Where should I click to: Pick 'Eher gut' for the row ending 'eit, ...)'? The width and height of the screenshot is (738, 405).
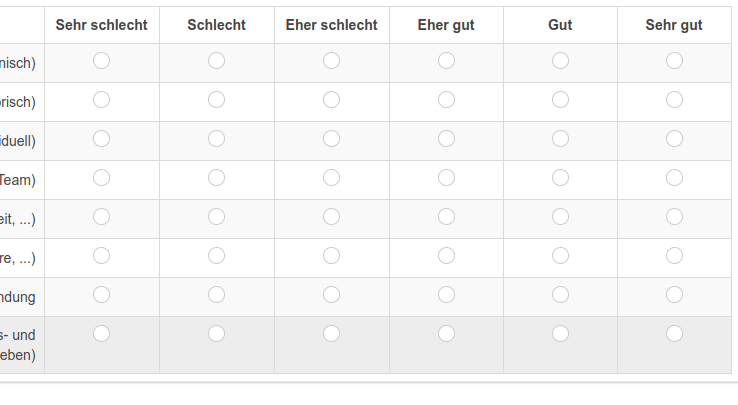(x=446, y=217)
